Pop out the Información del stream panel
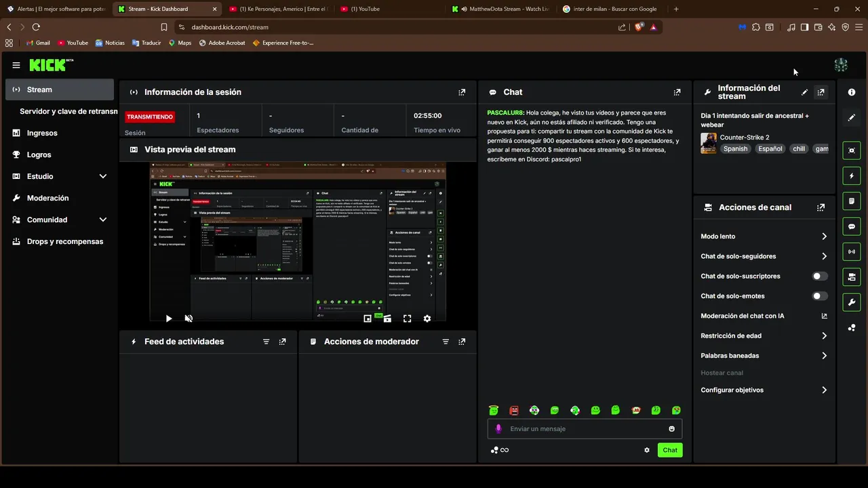This screenshot has height=488, width=868. tap(821, 92)
